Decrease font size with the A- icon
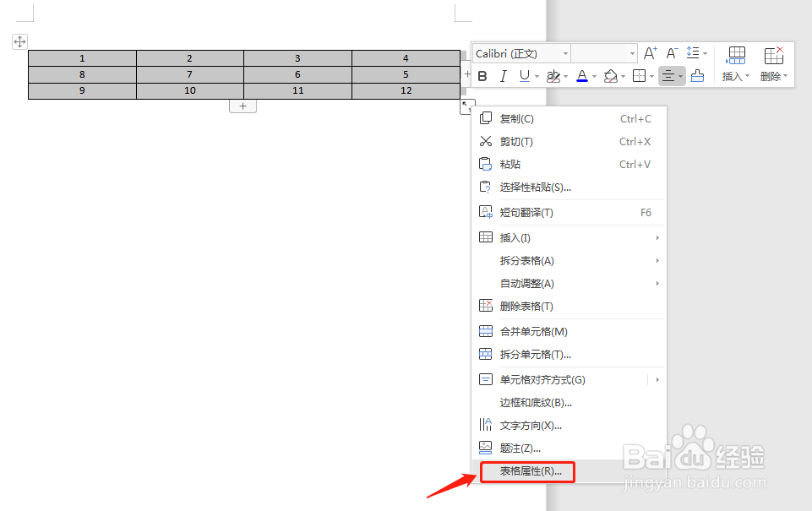The image size is (812, 511). (671, 52)
